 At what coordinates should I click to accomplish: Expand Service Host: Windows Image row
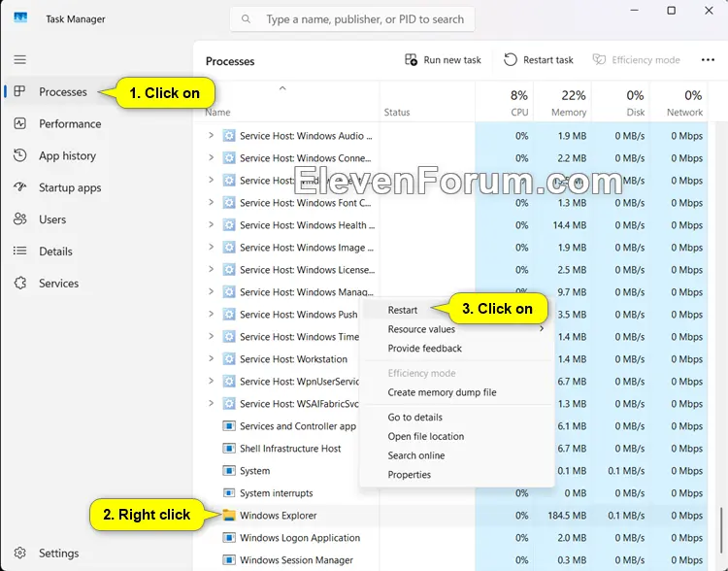212,247
